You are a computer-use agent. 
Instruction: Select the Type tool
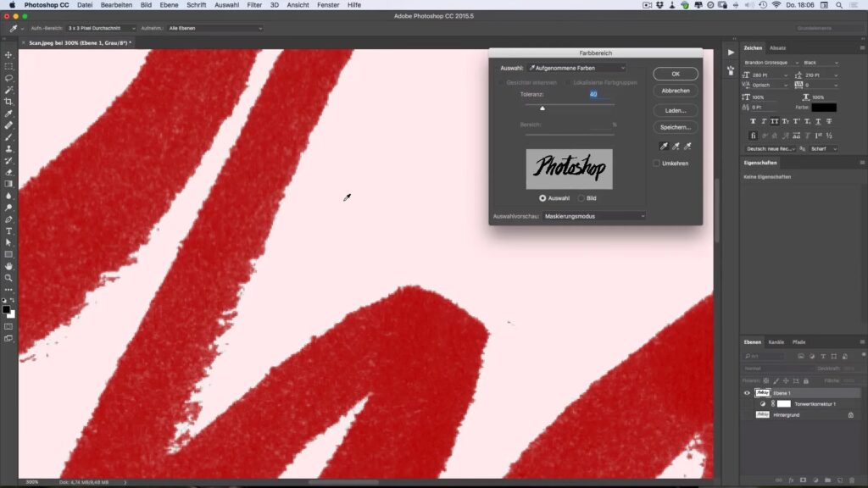tap(8, 230)
